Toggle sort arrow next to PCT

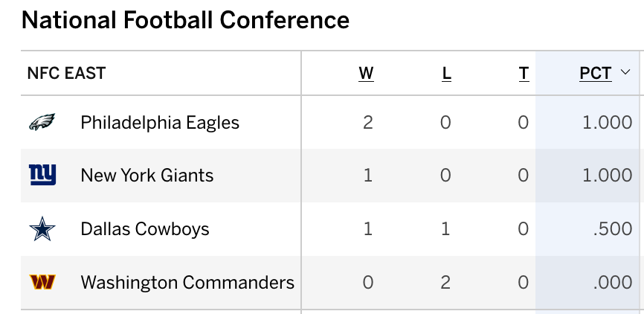pos(625,73)
